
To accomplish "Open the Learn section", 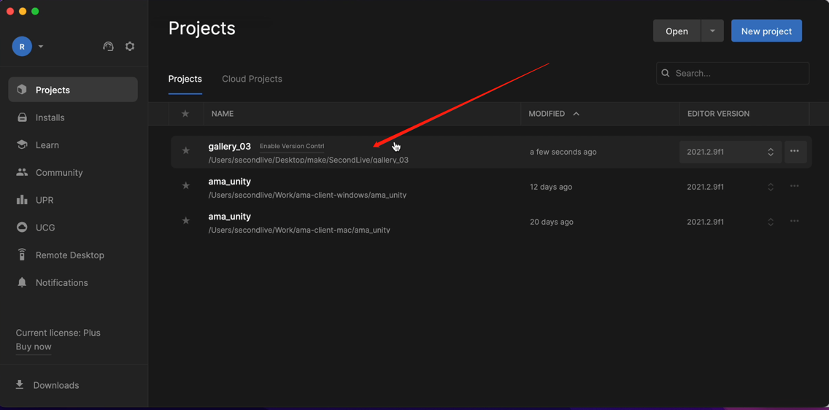I will [47, 145].
